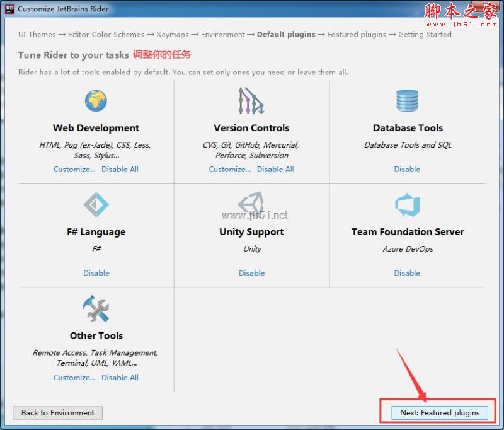
Task: Disable the Unity Support plugin
Action: pos(251,273)
